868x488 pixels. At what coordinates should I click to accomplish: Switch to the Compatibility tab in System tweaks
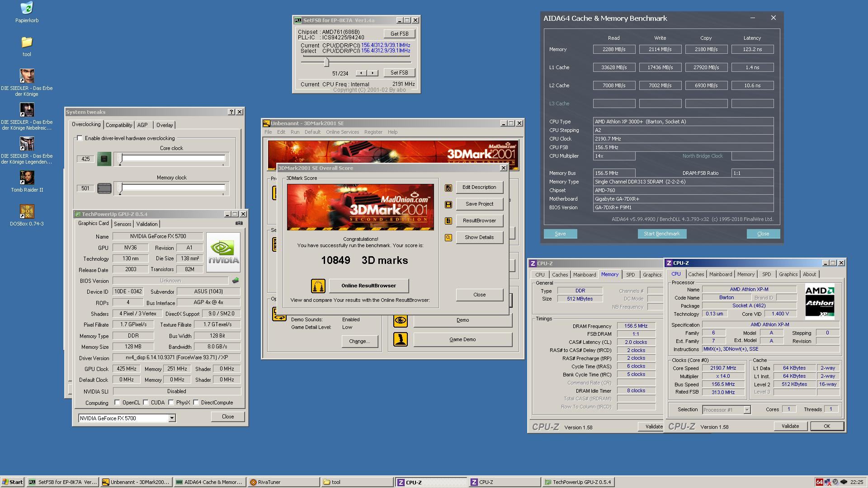(x=119, y=125)
